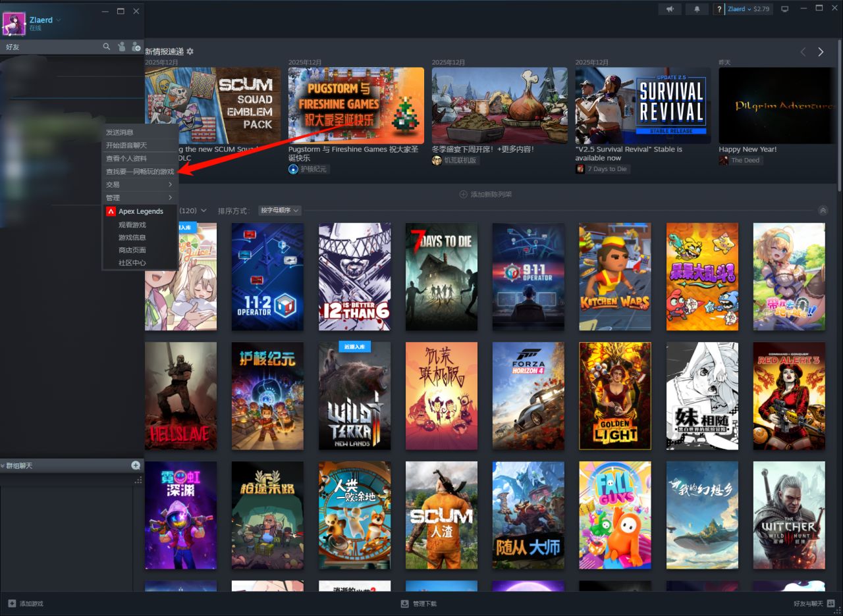843x616 pixels.
Task: Open Big Picture mode monitor icon
Action: [784, 9]
